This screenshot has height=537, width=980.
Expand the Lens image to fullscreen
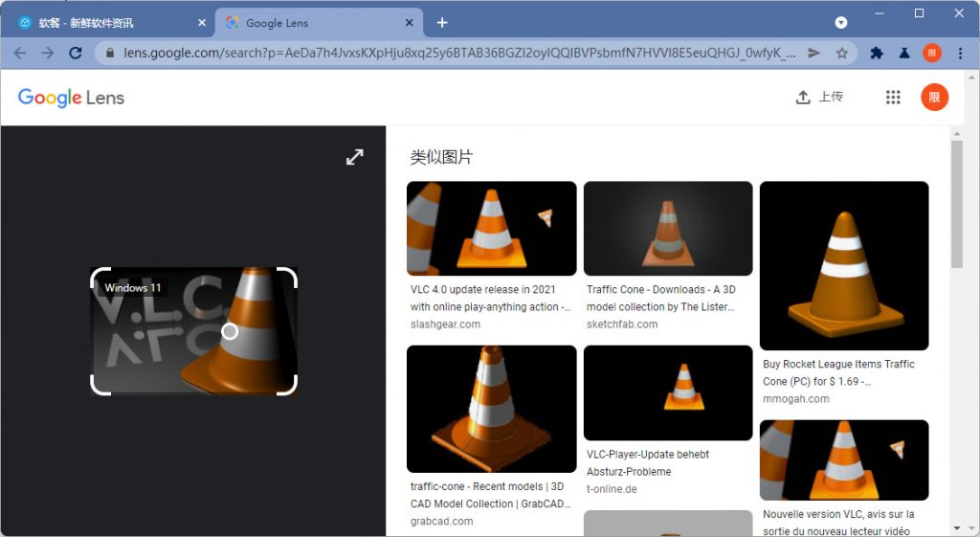click(x=354, y=157)
